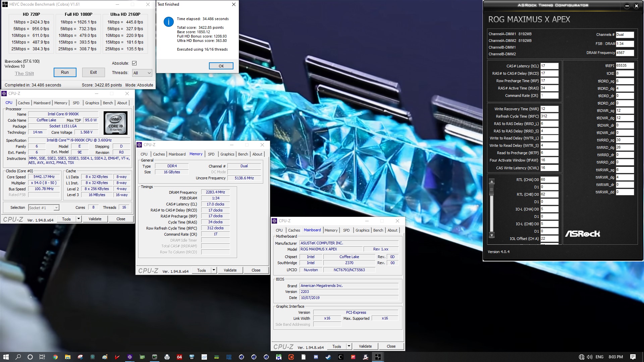The width and height of the screenshot is (644, 362).
Task: Open the paint palette taskbar icon
Action: pyautogui.click(x=105, y=357)
